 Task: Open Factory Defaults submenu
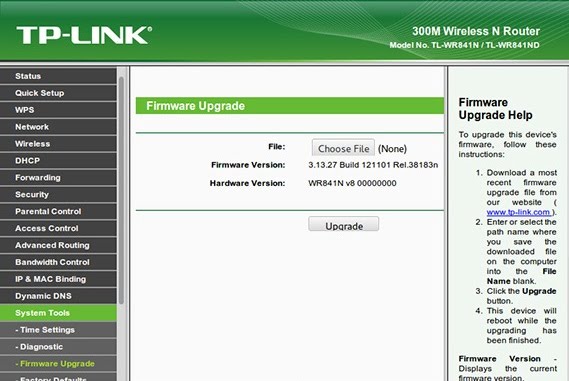tap(58, 377)
